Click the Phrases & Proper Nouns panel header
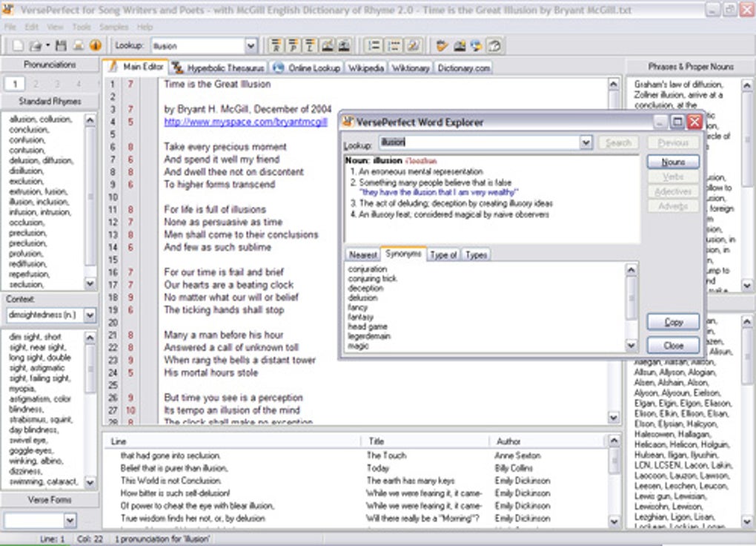Screen dimensions: 756x546 click(x=691, y=67)
